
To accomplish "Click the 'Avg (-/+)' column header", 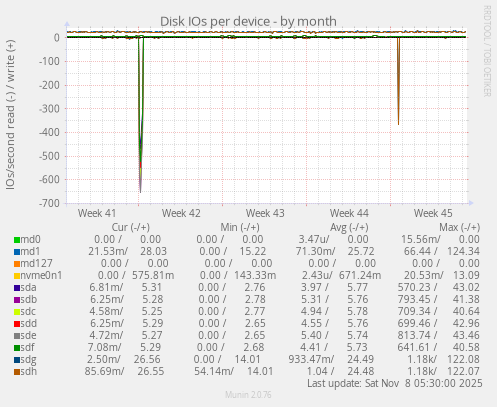I will click(x=349, y=227).
